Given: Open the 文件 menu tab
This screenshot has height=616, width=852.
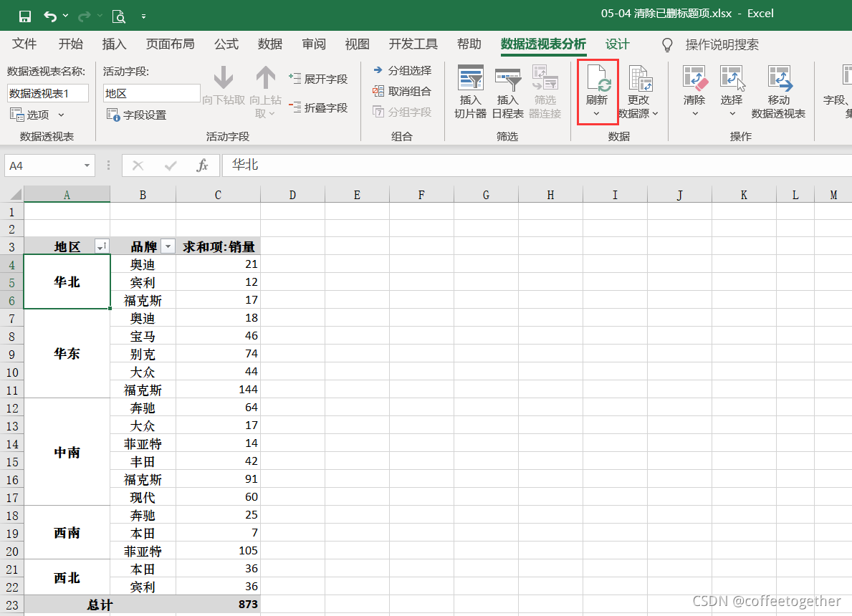Looking at the screenshot, I should 24,44.
